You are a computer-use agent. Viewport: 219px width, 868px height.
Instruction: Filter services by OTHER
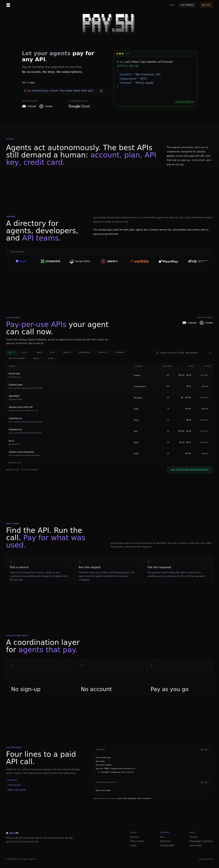pos(52,358)
